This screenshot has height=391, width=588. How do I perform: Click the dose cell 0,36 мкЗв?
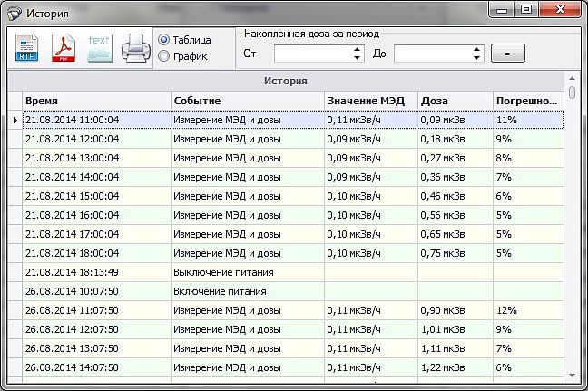[456, 177]
